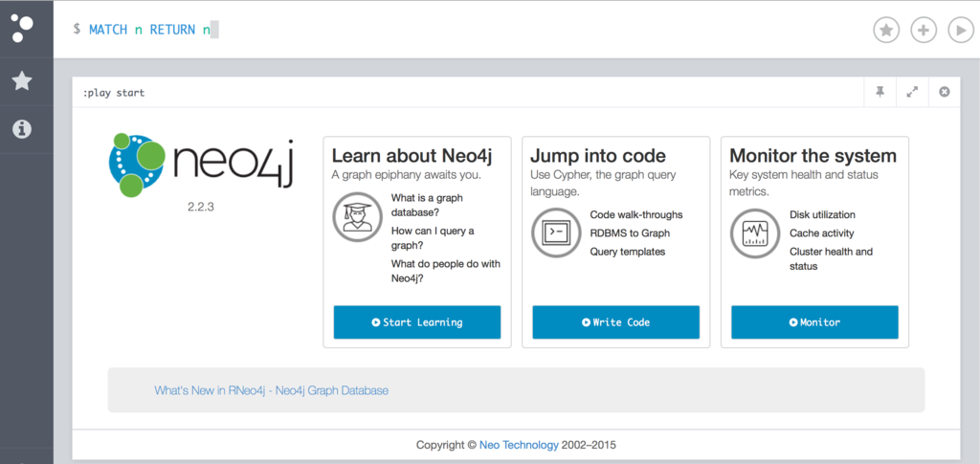The height and width of the screenshot is (464, 980).
Task: Pin the :play start frame
Action: click(x=880, y=93)
